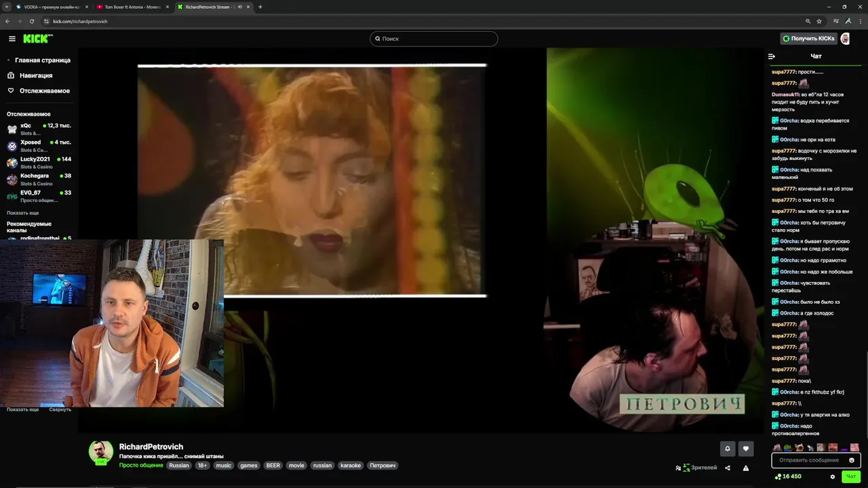Collapse the chat panel icon
Image resolution: width=868 pixels, height=488 pixels.
click(x=771, y=56)
